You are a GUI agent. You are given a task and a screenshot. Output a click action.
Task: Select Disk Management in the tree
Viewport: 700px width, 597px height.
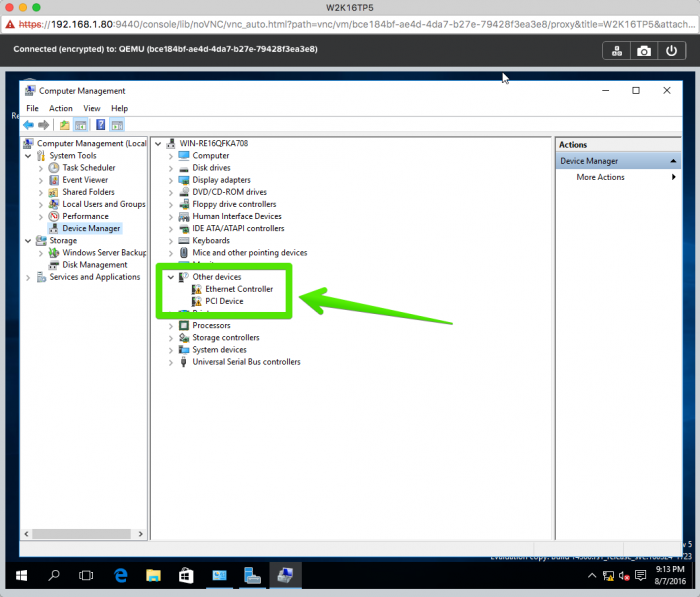95,265
